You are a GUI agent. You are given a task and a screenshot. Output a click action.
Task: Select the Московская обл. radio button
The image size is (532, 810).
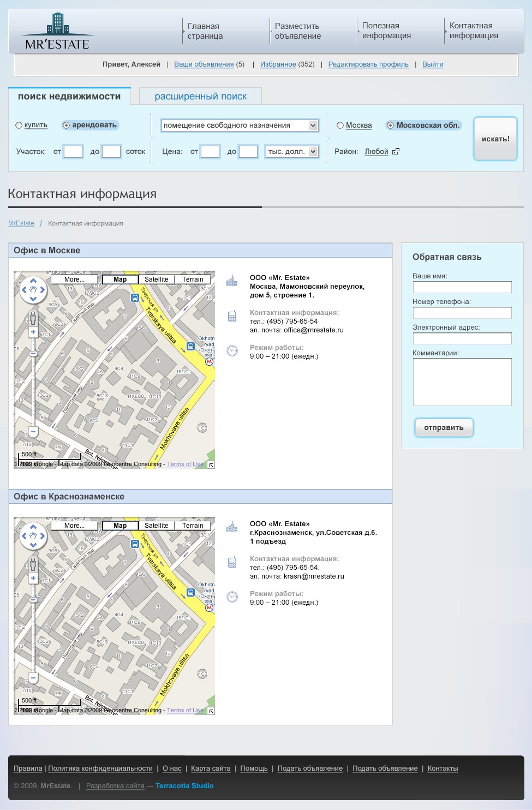390,125
